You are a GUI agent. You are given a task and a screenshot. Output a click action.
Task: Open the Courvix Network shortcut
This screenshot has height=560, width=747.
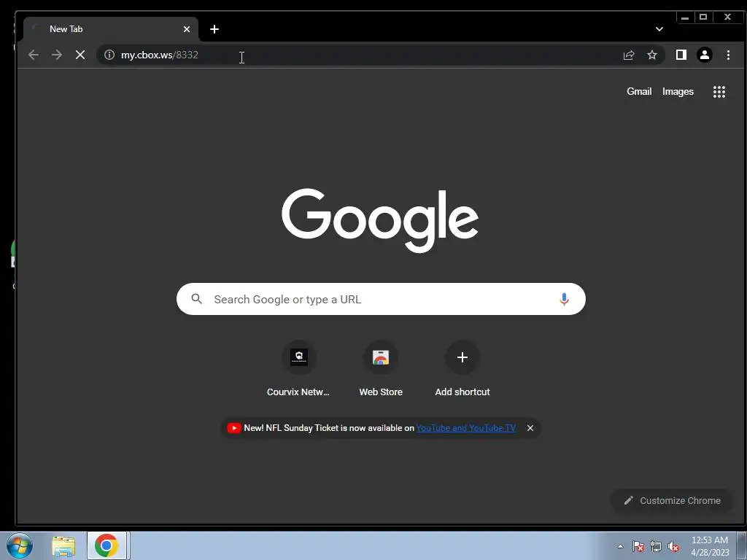pos(298,368)
